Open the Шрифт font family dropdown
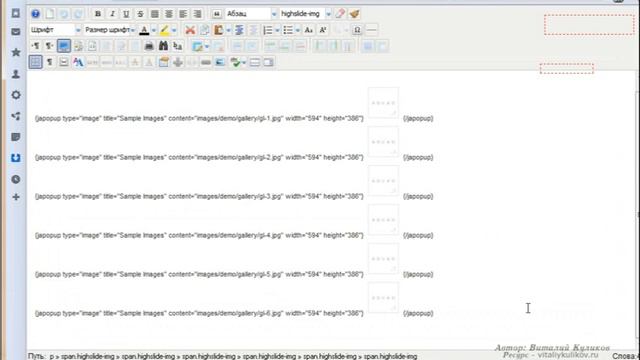This screenshot has height=360, width=640. tap(55, 30)
